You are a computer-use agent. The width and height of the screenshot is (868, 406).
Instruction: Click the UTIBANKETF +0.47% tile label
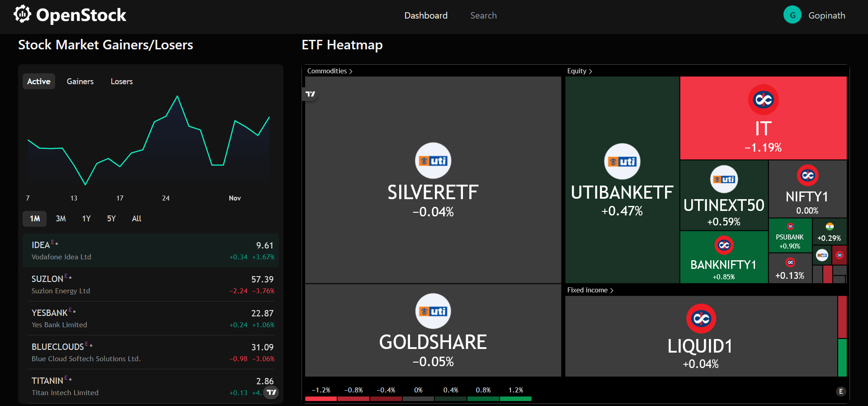point(622,201)
